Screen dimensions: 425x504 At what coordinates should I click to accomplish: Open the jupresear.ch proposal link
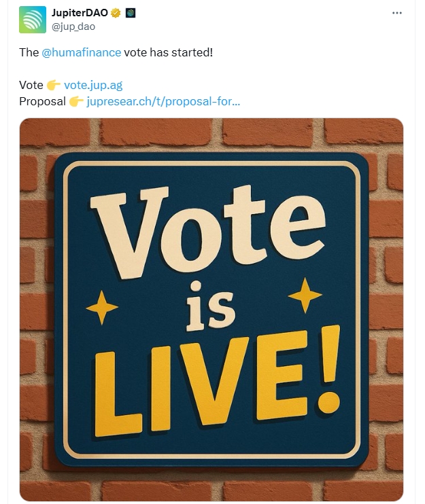tap(163, 102)
